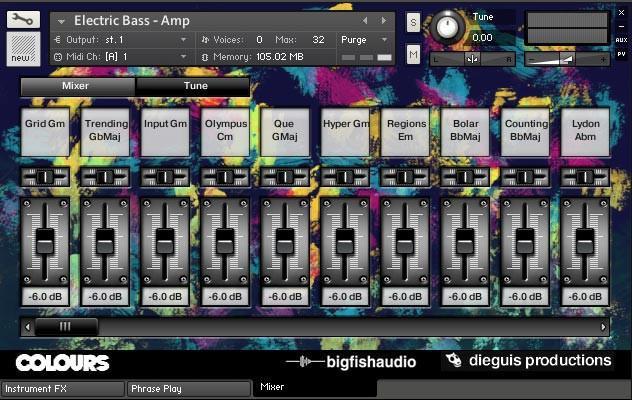
Task: Click the Hyper Gm volume fader
Action: pyautogui.click(x=345, y=239)
